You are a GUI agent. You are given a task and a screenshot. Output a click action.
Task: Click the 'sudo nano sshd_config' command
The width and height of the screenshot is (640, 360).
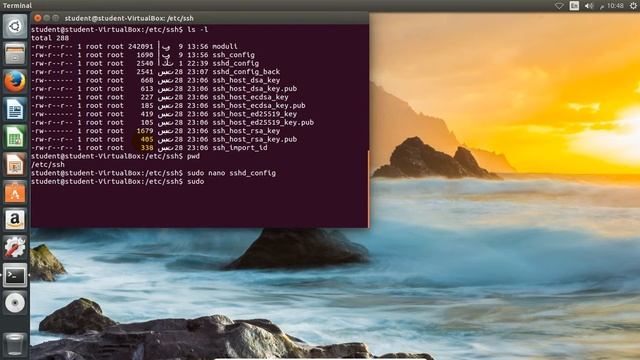click(x=231, y=173)
